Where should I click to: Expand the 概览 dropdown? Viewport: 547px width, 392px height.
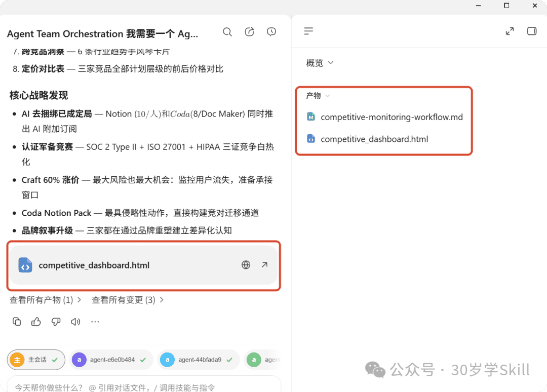(320, 63)
